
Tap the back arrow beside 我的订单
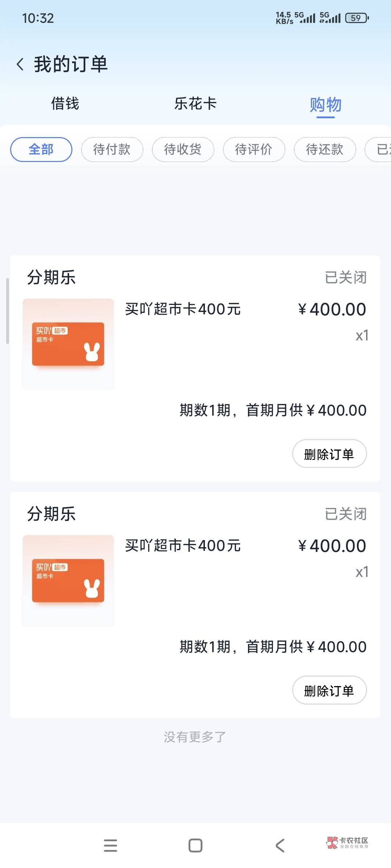coord(20,65)
